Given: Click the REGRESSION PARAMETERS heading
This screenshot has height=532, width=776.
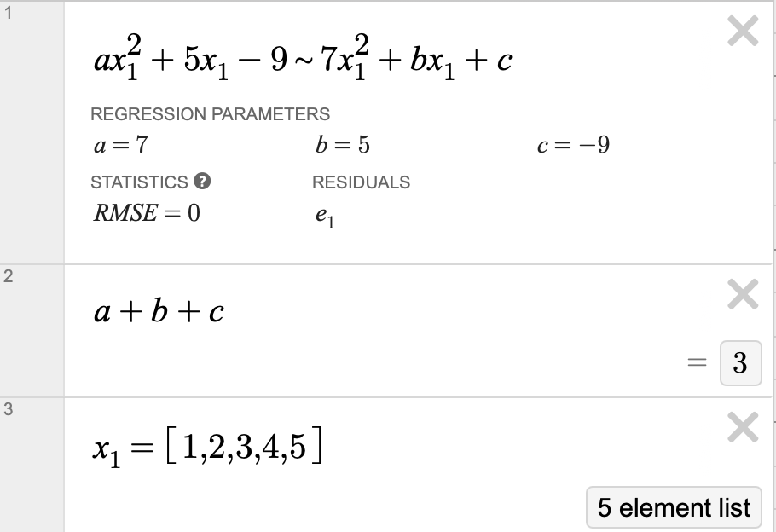Looking at the screenshot, I should [x=211, y=114].
